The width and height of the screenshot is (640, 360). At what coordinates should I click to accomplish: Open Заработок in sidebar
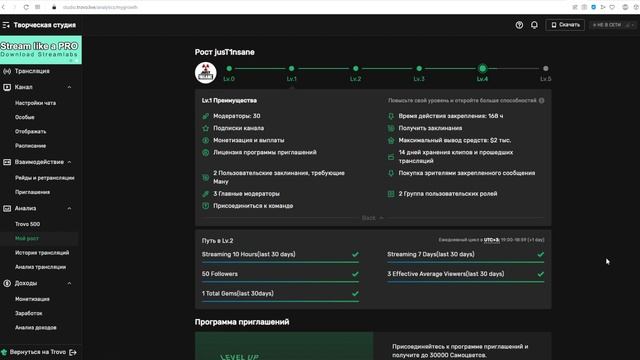pyautogui.click(x=29, y=313)
